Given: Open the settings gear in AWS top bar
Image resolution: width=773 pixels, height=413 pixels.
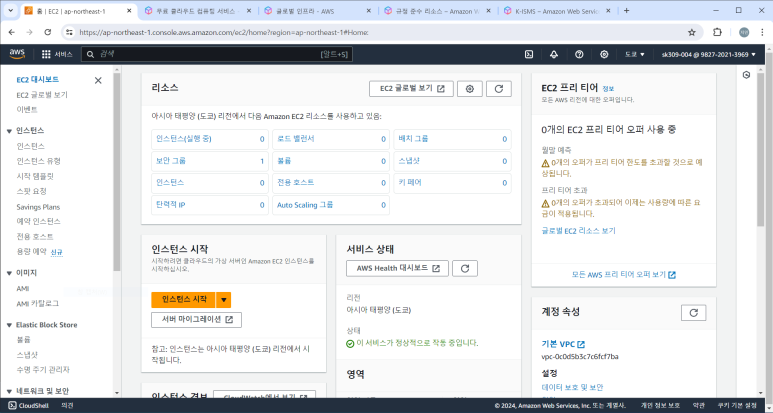Looking at the screenshot, I should (604, 54).
